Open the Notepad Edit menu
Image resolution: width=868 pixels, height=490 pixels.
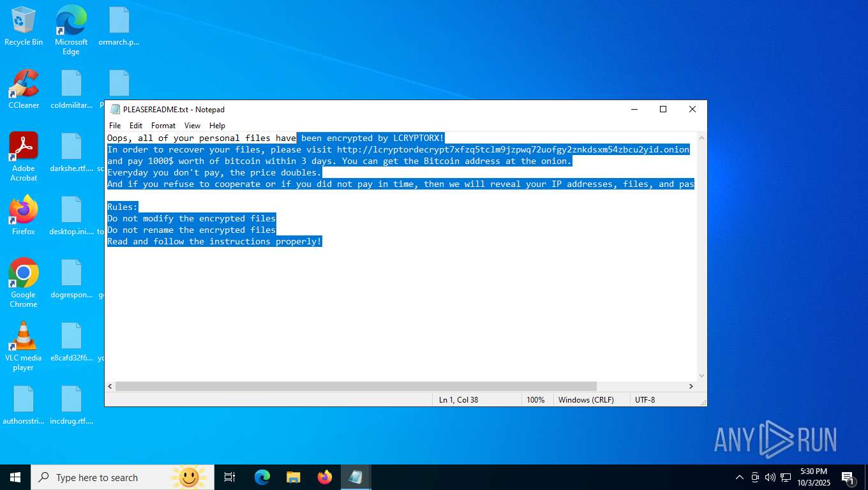pos(136,126)
